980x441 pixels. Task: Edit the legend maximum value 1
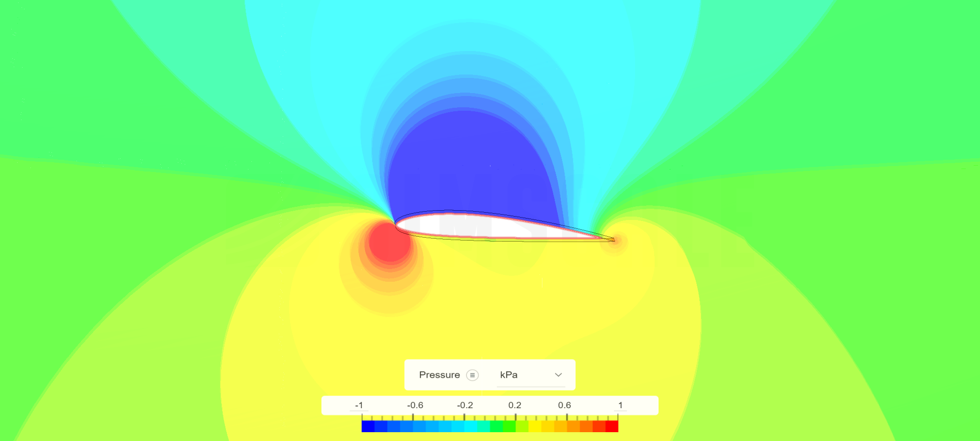click(x=620, y=405)
